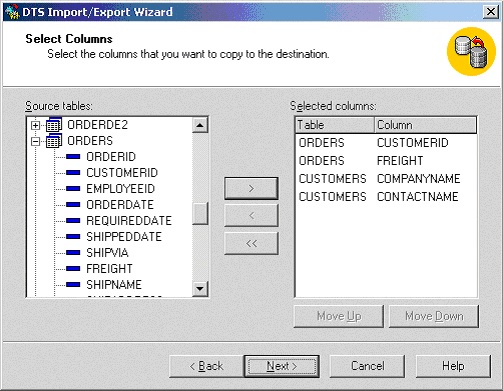Select the ORDERID column in the tree
Image resolution: width=503 pixels, height=391 pixels.
point(111,157)
